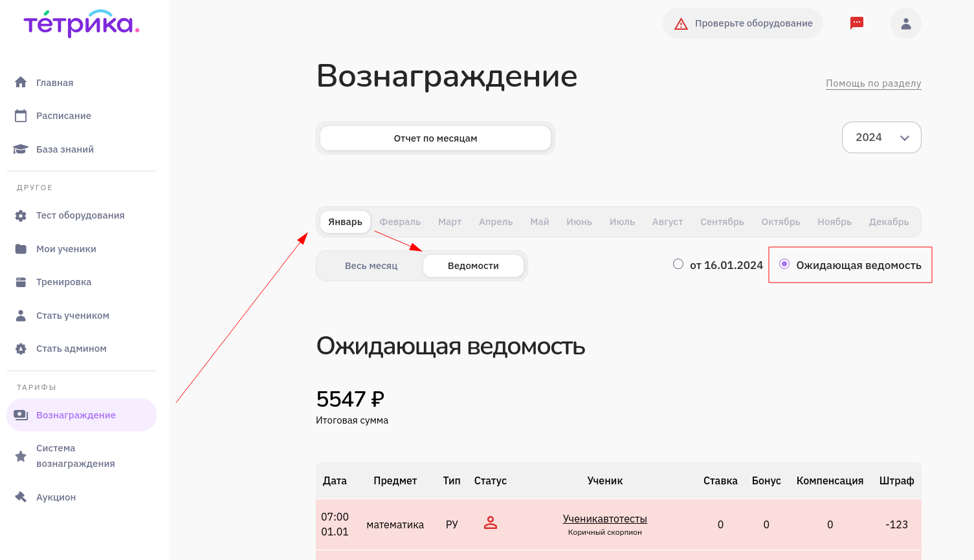Select the 'от 16.01.2024' radio button
The width and height of the screenshot is (974, 560).
tap(678, 264)
